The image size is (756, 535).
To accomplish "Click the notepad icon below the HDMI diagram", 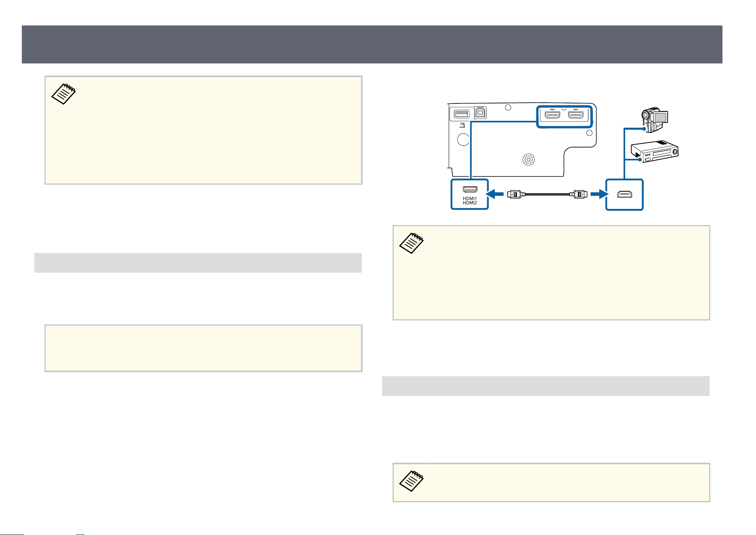I will point(412,243).
